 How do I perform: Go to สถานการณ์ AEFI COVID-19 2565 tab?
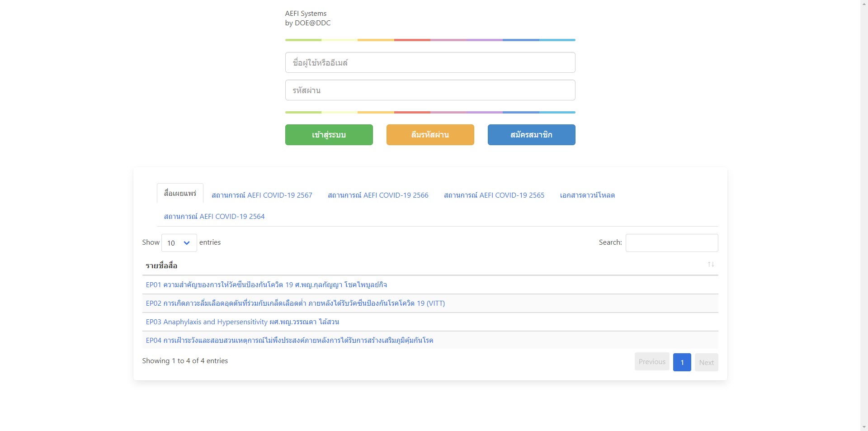[494, 195]
